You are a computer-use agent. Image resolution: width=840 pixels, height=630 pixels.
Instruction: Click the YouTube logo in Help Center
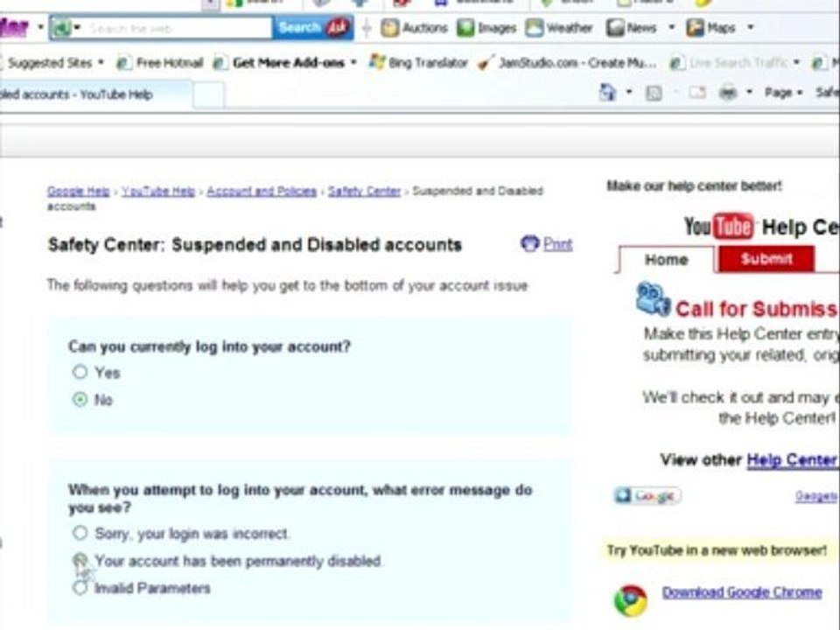719,227
